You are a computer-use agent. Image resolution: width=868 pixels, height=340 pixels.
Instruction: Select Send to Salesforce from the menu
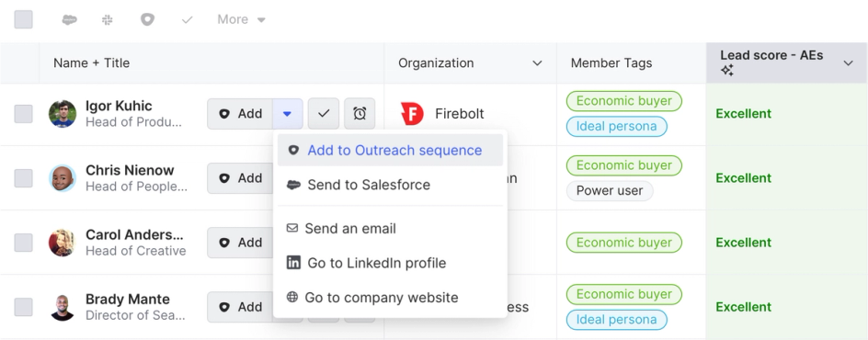[x=390, y=185]
